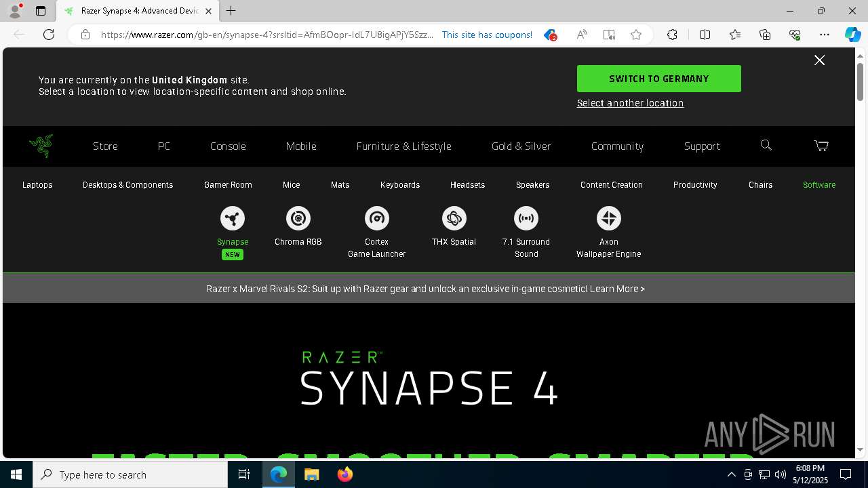
Task: Open Copilot sidebar icon
Action: point(852,35)
